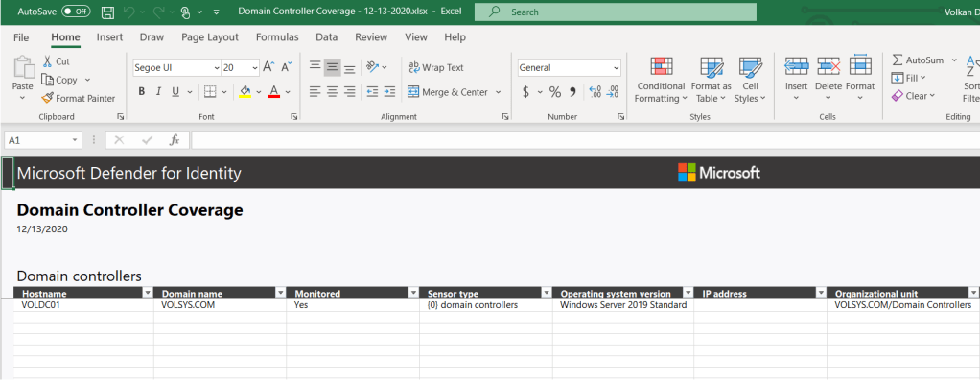Click the Increase Font Size icon
980x384 pixels.
[x=269, y=67]
